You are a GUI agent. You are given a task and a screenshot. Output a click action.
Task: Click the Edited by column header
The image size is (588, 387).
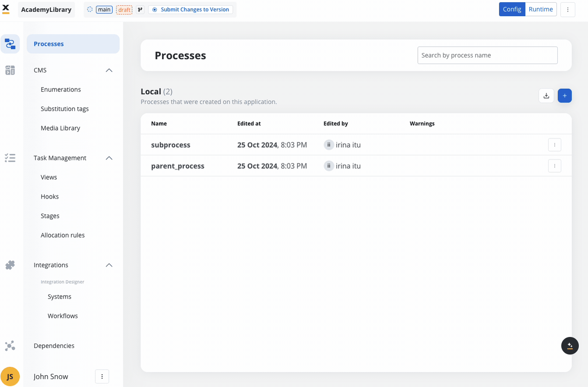click(x=336, y=124)
